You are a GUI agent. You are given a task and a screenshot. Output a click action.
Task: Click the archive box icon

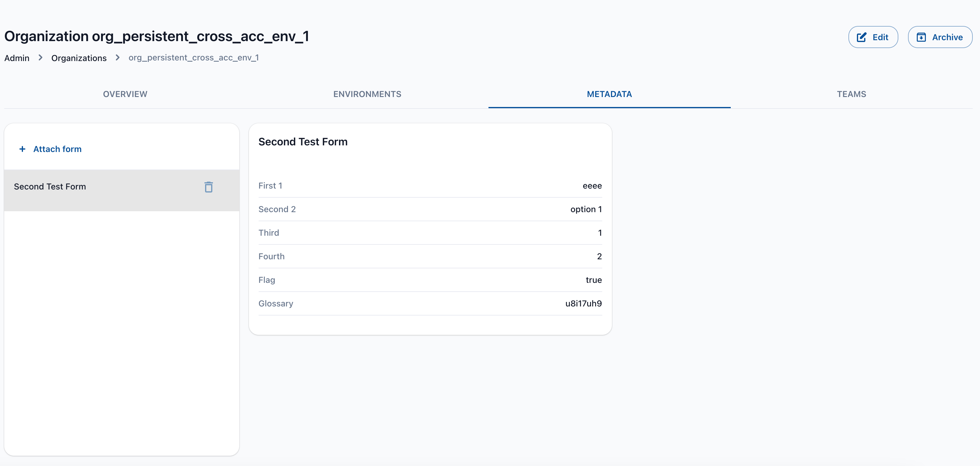coord(921,37)
